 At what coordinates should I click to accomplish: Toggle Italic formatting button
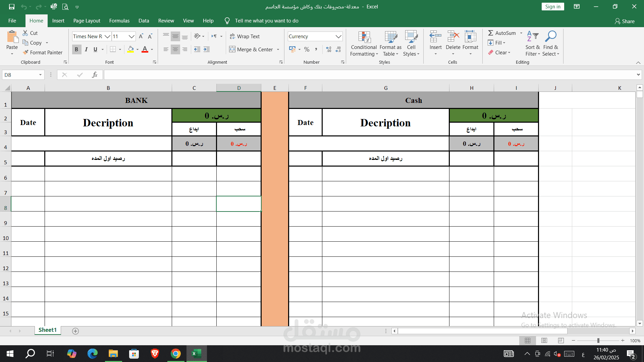click(x=86, y=49)
